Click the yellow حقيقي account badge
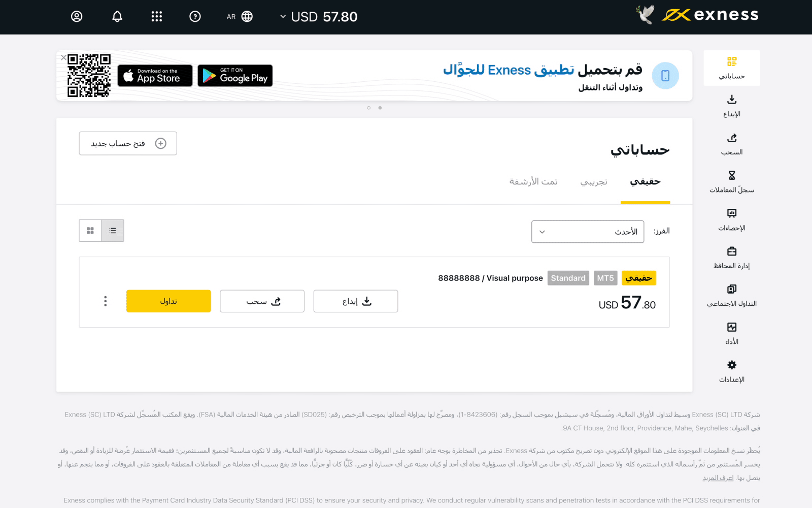Image resolution: width=812 pixels, height=508 pixels. pos(639,278)
